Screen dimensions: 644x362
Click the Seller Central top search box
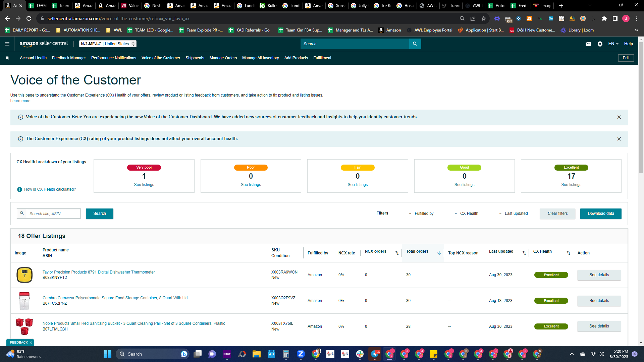point(355,44)
